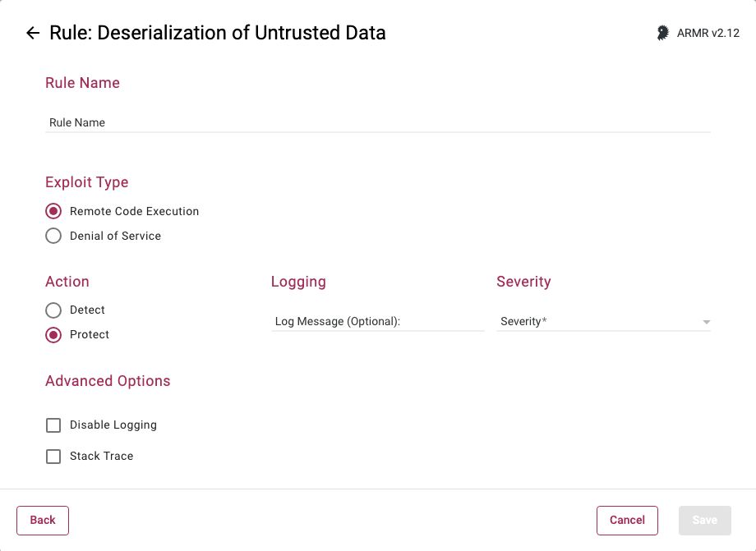The height and width of the screenshot is (551, 756).
Task: Click the Logging section heading
Action: pos(298,282)
